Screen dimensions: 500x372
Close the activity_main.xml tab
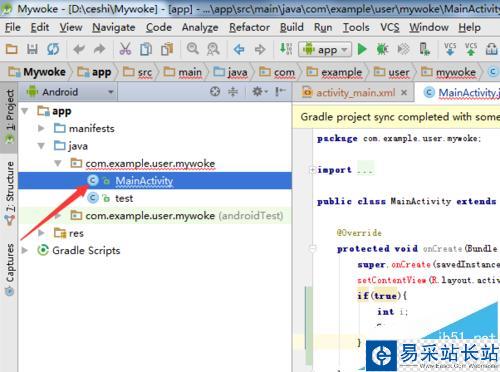coord(404,92)
